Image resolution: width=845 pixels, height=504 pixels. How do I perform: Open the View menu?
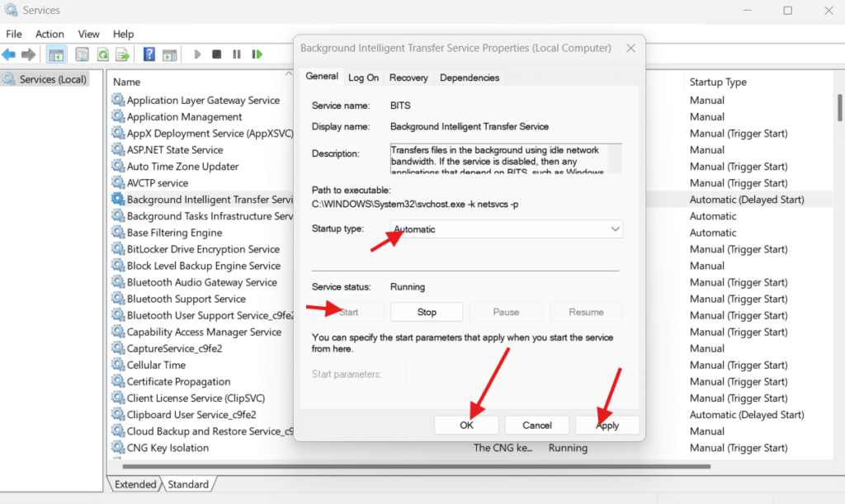pos(89,34)
